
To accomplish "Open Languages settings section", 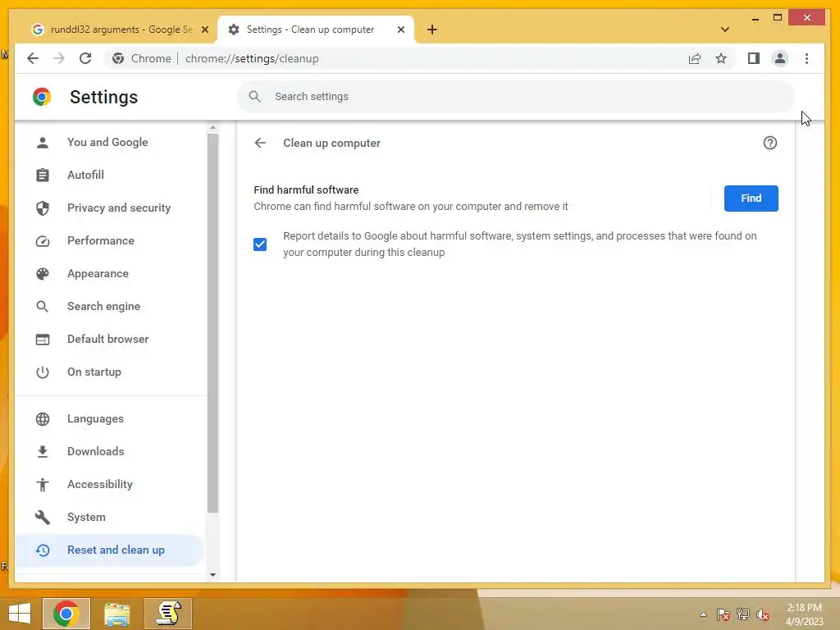I will coord(110,418).
